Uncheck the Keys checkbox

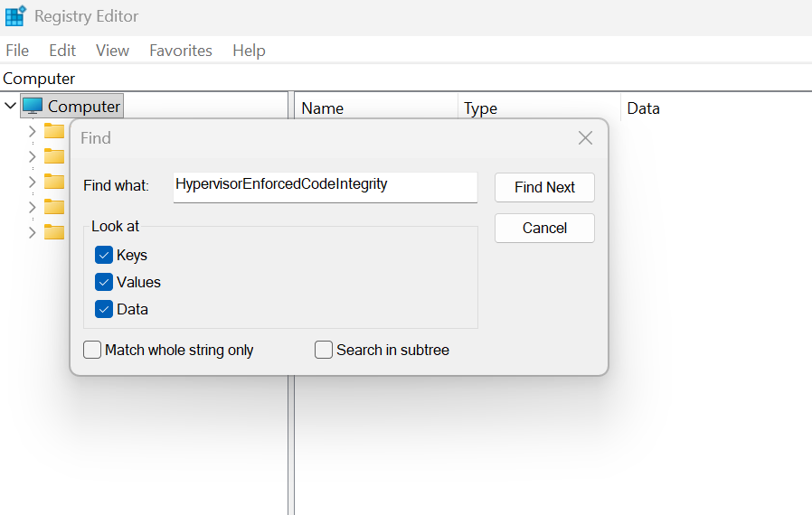[104, 255]
